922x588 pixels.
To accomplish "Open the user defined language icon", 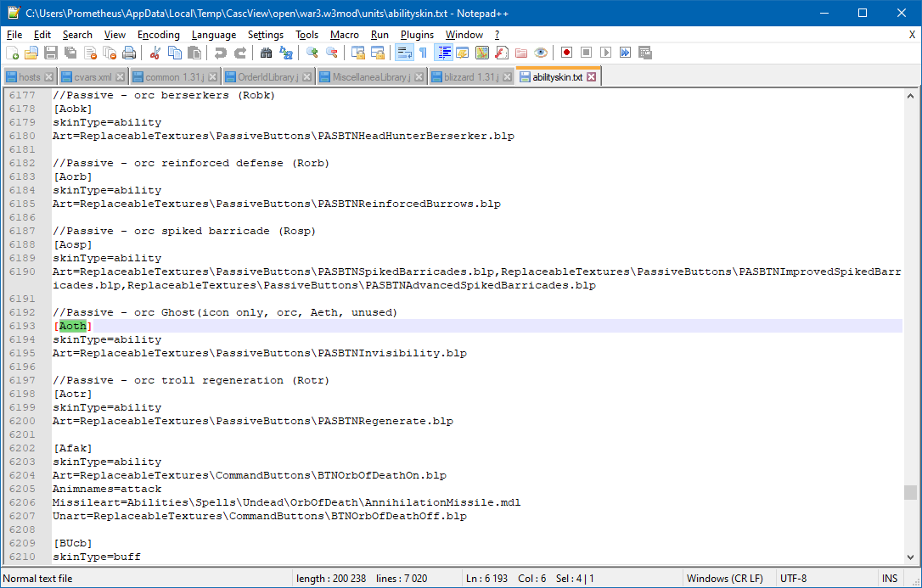I will point(463,53).
